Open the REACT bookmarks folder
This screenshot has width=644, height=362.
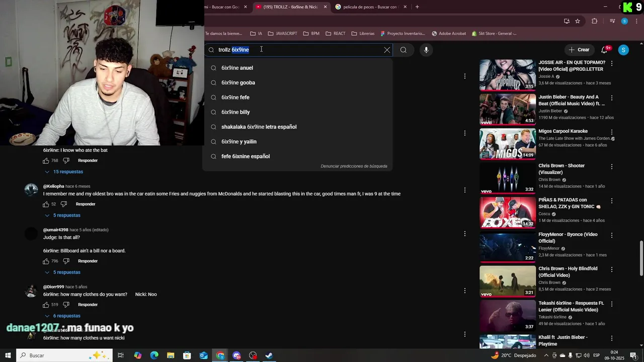click(x=336, y=34)
